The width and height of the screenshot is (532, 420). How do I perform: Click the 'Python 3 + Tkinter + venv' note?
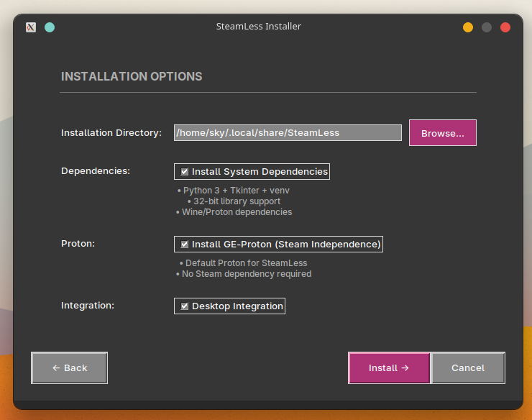pos(234,191)
